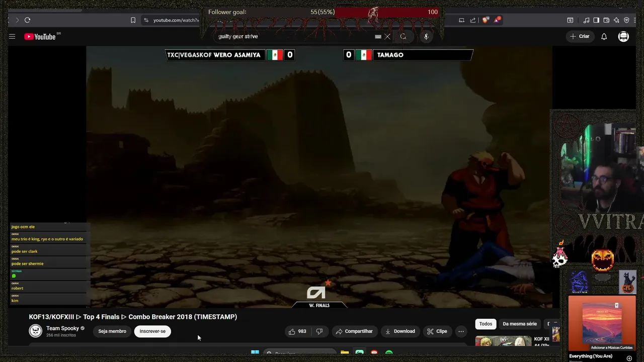Open the Windows Start button
644x362 pixels.
255,352
